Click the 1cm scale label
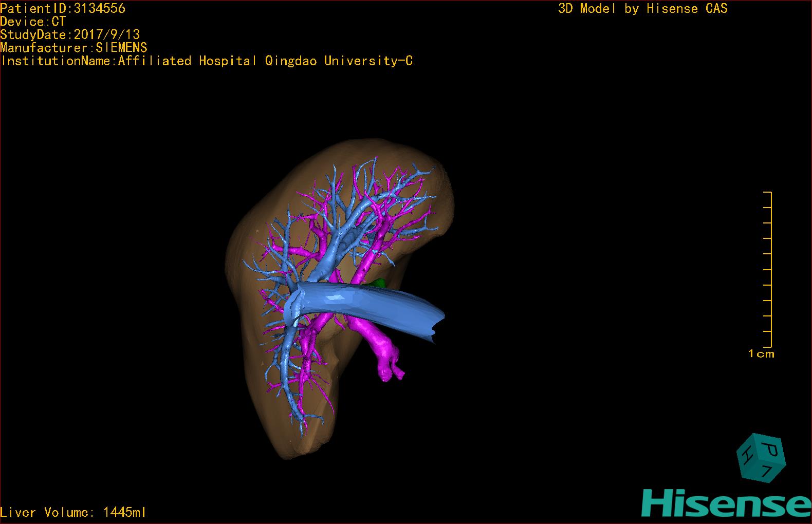 [761, 353]
